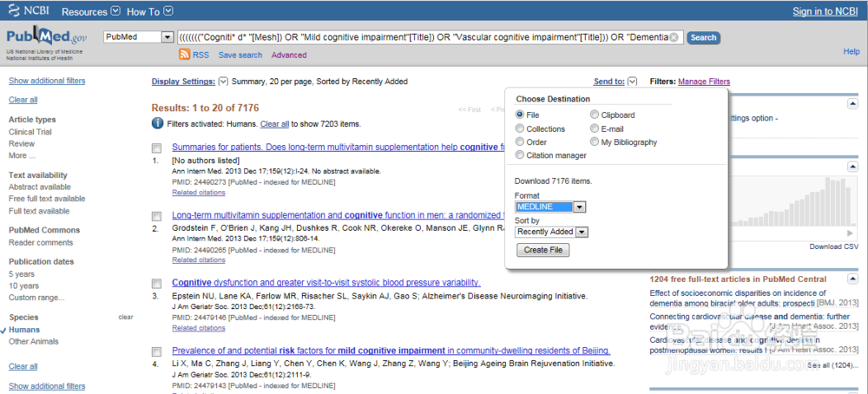Check the box for result 1 Summaries for patients

pyautogui.click(x=156, y=148)
